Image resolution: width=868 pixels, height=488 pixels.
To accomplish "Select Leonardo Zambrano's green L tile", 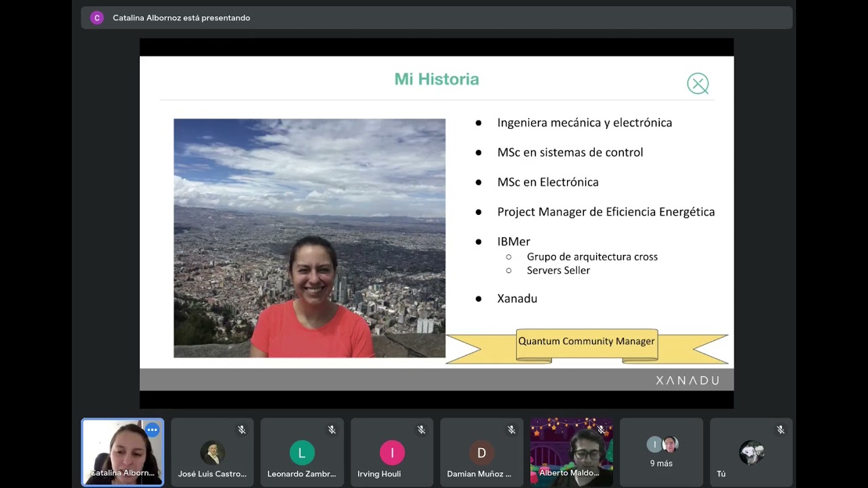I will [x=302, y=452].
